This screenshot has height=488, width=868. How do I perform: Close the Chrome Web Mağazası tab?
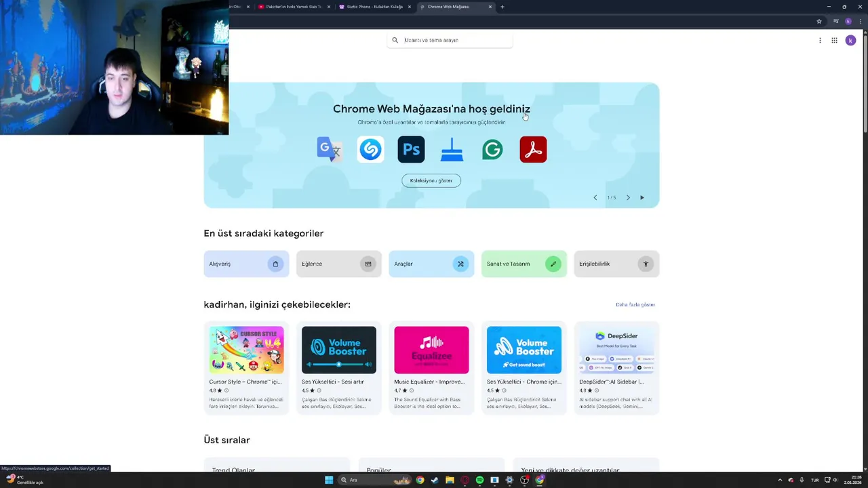490,7
